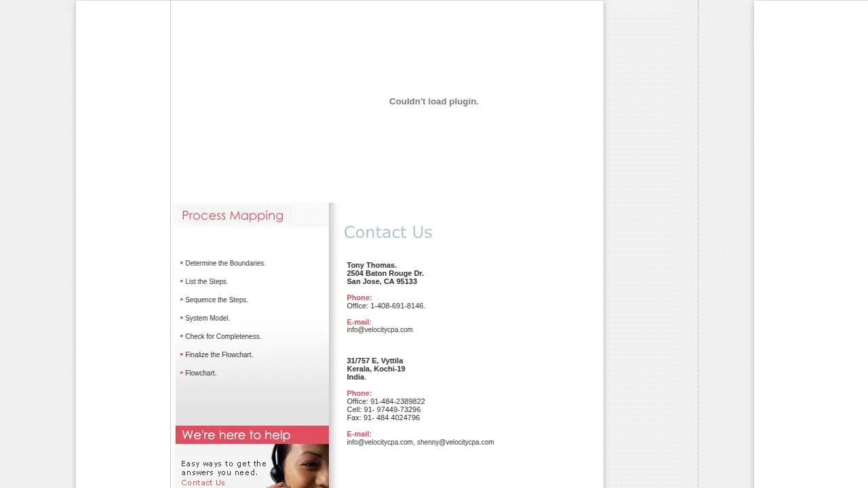Screen dimensions: 868x488
Task: Select the last "Flowchart." list item
Action: point(201,373)
